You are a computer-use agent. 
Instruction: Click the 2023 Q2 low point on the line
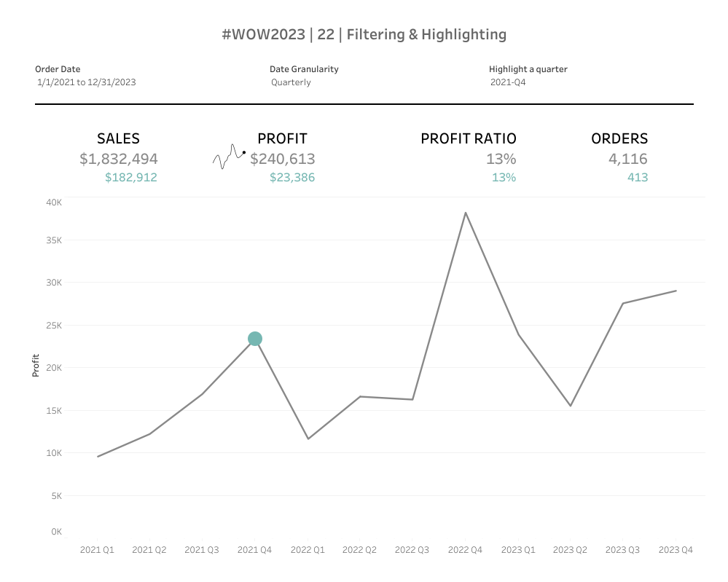tap(571, 405)
